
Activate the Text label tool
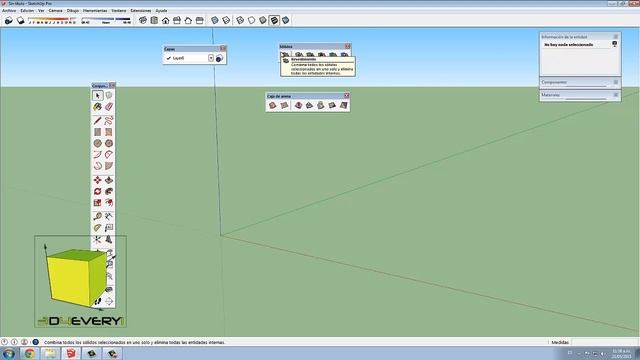point(109,228)
